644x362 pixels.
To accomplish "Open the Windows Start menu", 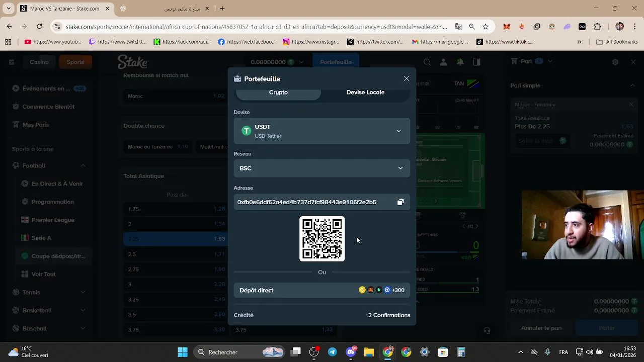I will (183, 352).
